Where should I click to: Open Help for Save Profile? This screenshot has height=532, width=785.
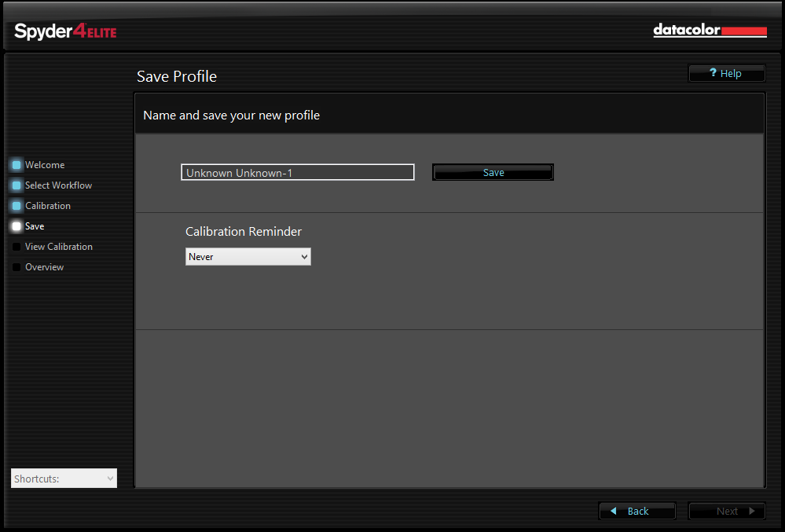726,73
